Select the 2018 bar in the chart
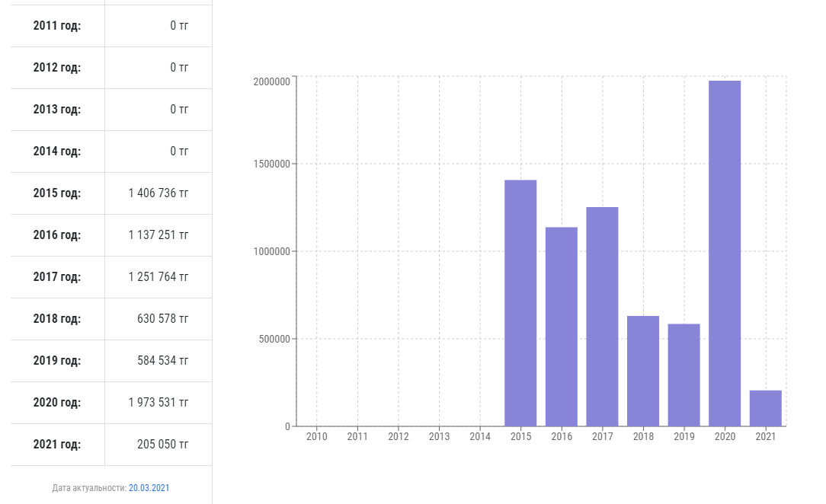The width and height of the screenshot is (826, 504). point(643,371)
